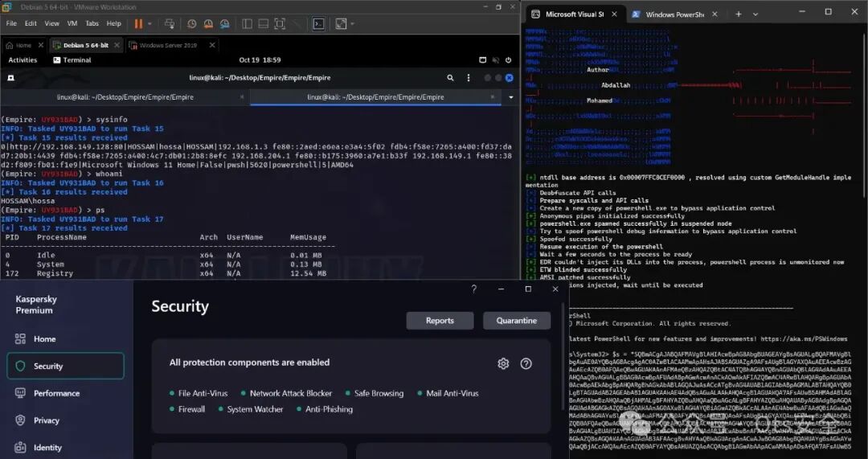The height and width of the screenshot is (459, 868).
Task: Click the Firewall component
Action: (187, 409)
